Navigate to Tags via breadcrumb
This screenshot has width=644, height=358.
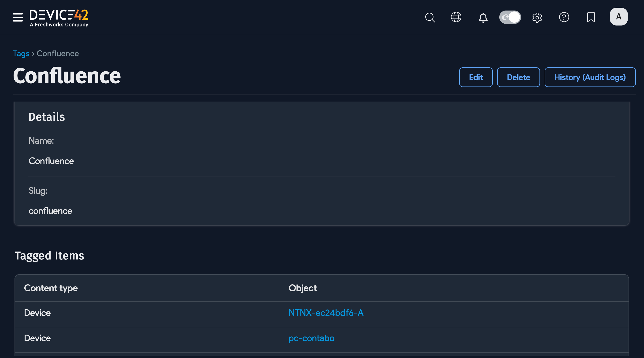(21, 53)
